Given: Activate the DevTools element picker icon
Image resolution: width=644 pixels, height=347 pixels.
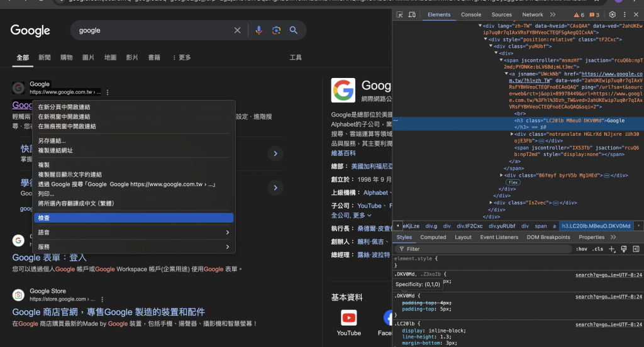Looking at the screenshot, I should (399, 14).
